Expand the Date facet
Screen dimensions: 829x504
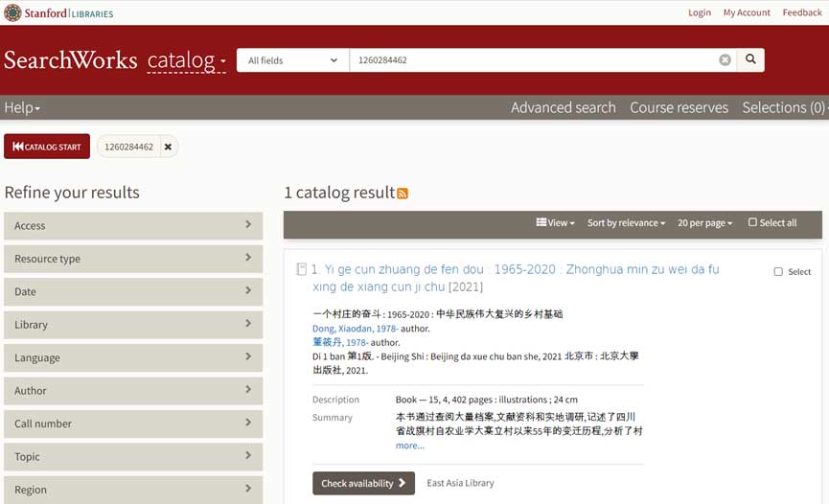point(133,291)
